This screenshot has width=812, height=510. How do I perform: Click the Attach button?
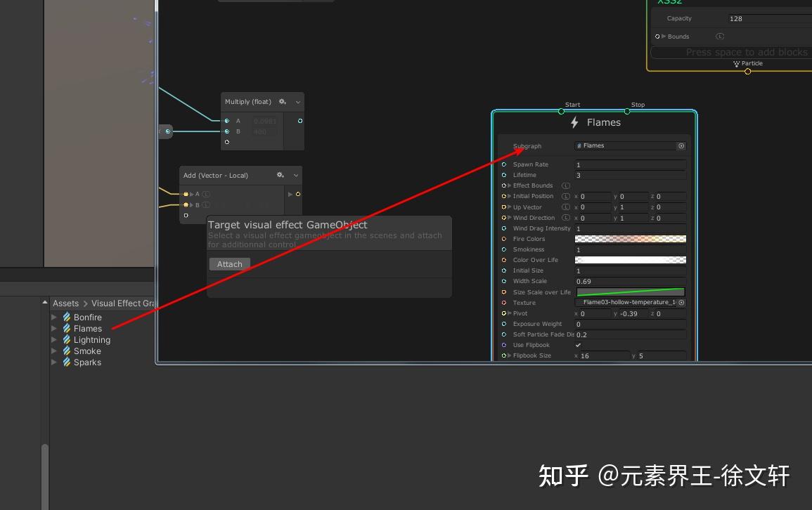pos(229,264)
